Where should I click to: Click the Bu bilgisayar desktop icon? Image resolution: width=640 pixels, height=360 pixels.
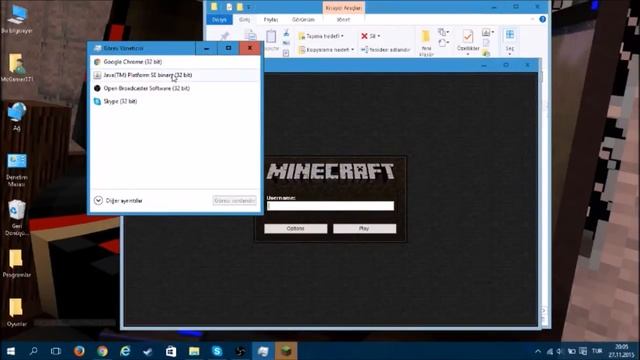click(x=17, y=19)
